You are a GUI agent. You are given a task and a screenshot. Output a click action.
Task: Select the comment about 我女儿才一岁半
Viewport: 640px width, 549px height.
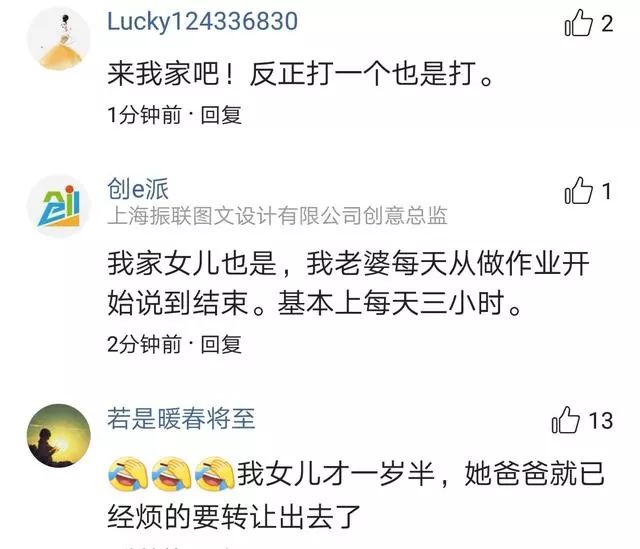(356, 494)
